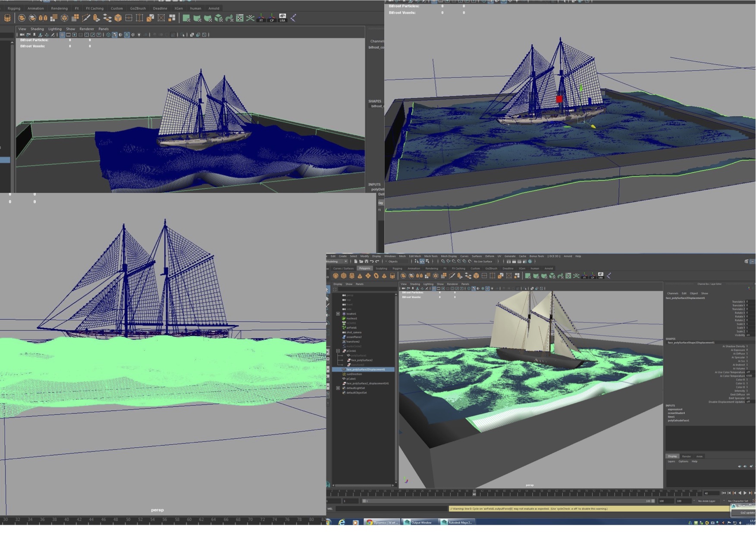Click the LRA shelf icon
756x535 pixels.
[x=601, y=276]
